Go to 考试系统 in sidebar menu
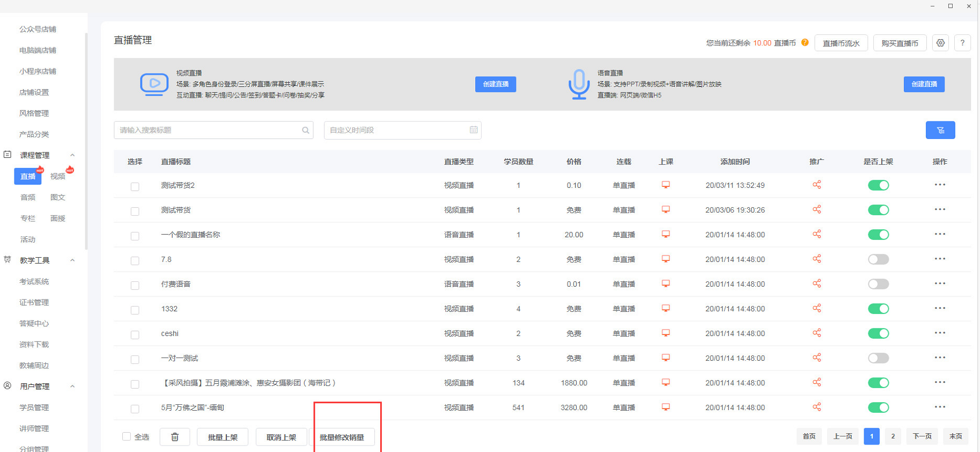 (34, 281)
